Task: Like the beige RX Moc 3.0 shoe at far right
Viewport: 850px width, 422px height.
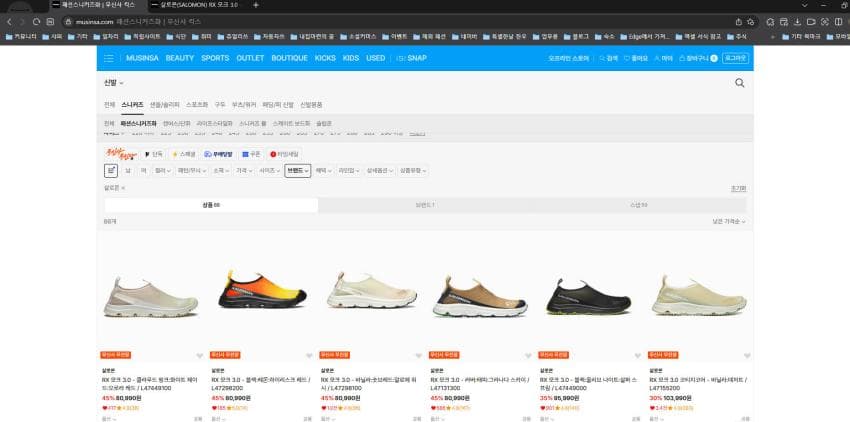Action: coord(747,356)
